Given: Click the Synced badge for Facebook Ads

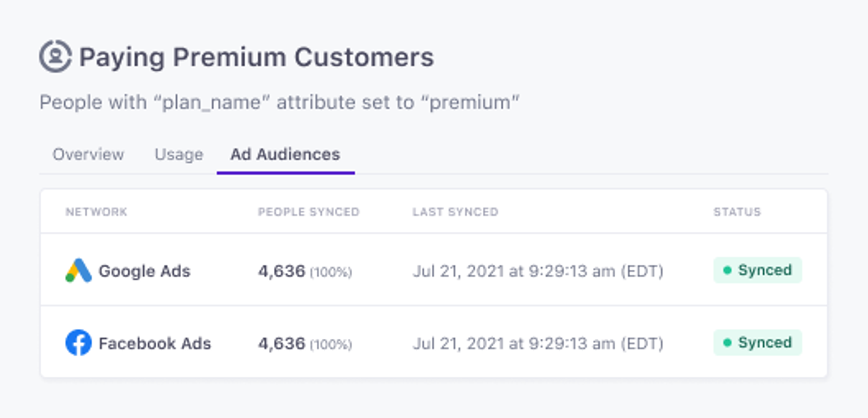Looking at the screenshot, I should (758, 343).
